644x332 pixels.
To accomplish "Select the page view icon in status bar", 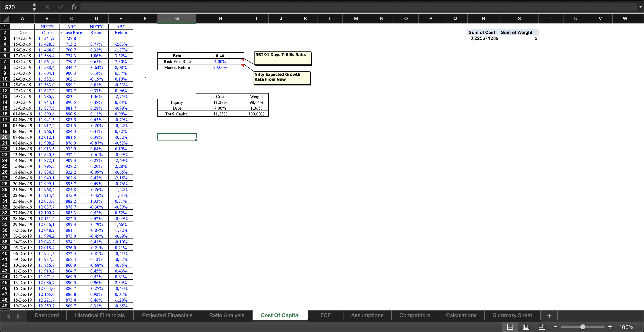I will (526, 327).
